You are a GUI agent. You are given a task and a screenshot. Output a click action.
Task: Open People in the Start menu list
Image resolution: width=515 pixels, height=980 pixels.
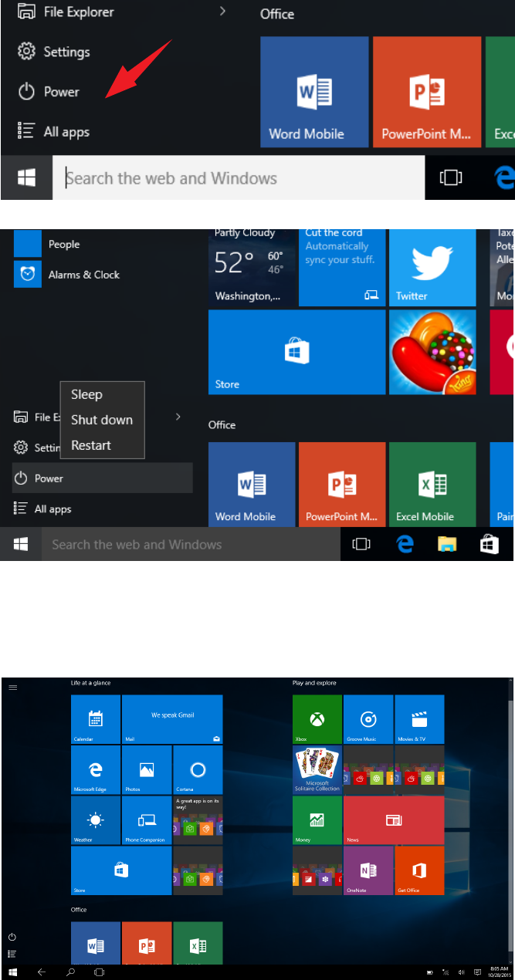pos(63,244)
